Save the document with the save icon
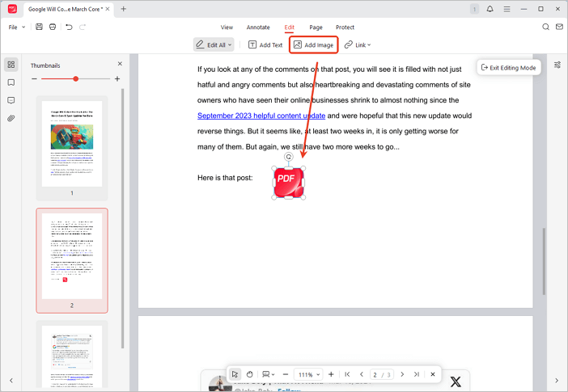This screenshot has height=392, width=568. 39,27
